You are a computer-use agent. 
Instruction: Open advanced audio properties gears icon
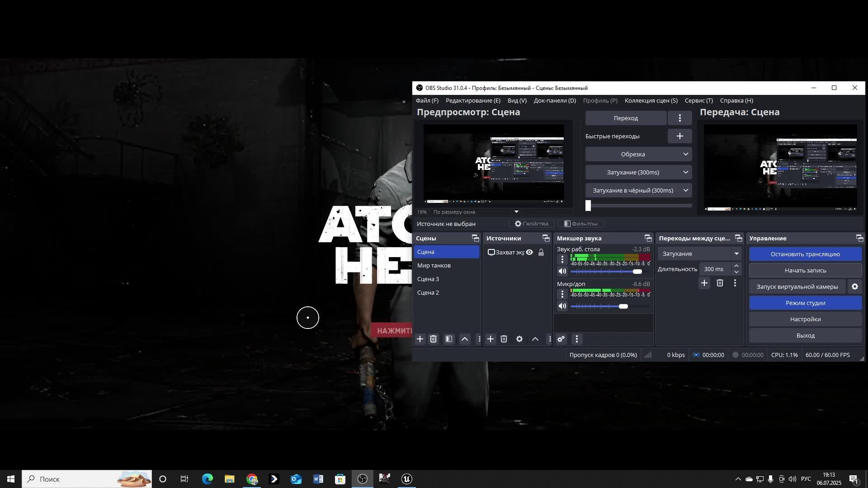[x=561, y=339]
